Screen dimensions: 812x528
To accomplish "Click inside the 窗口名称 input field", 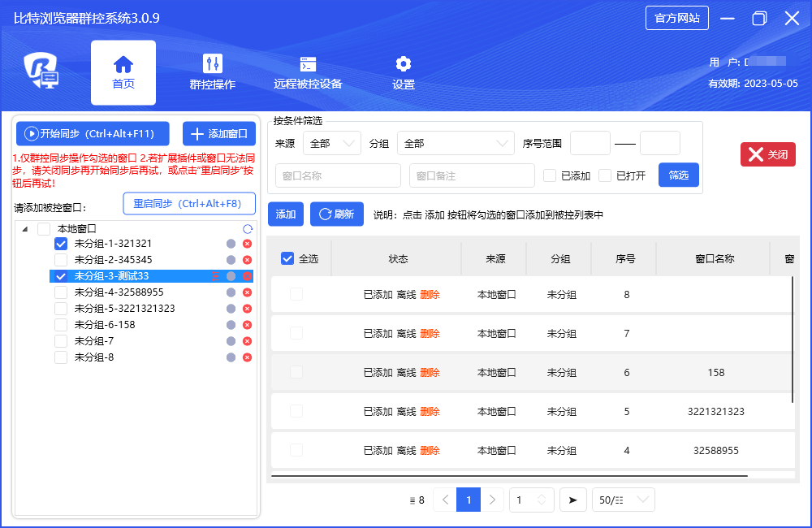I will (338, 175).
